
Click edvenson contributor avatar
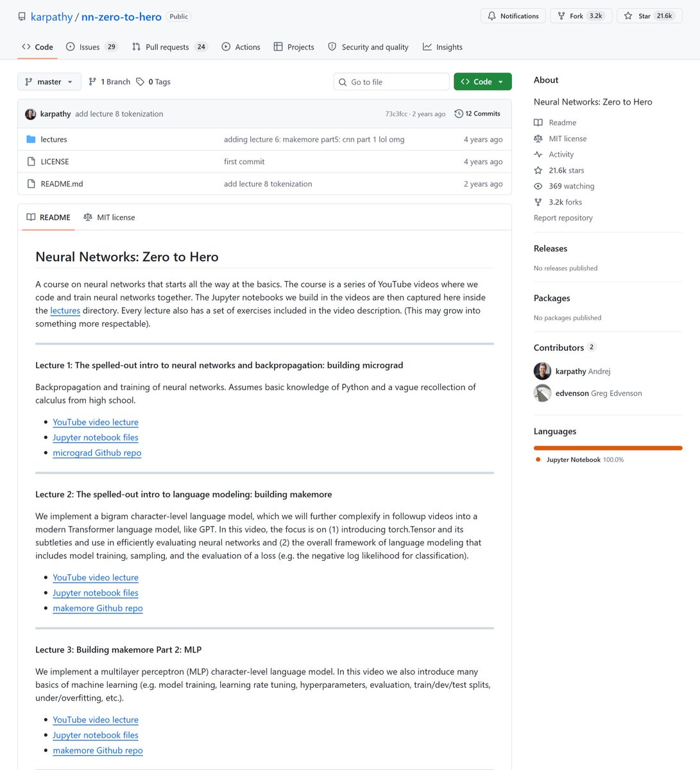click(542, 393)
